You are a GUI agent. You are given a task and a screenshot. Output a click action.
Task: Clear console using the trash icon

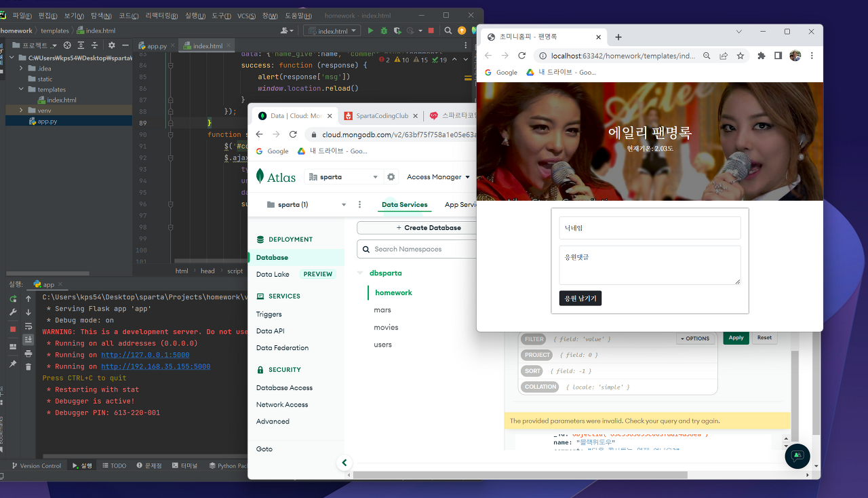pos(28,366)
